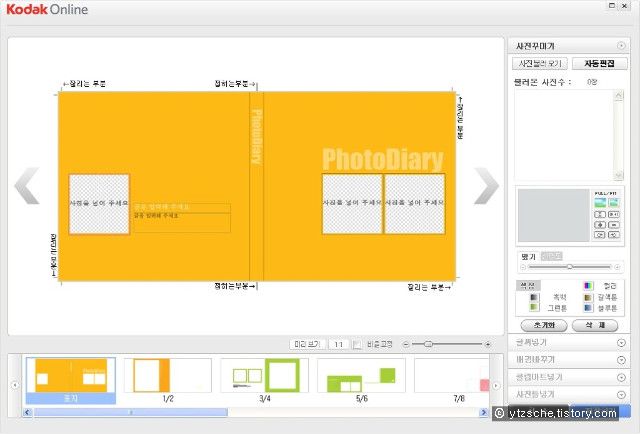
Task: Click the 사진불러오기 load photos button
Action: (x=540, y=63)
